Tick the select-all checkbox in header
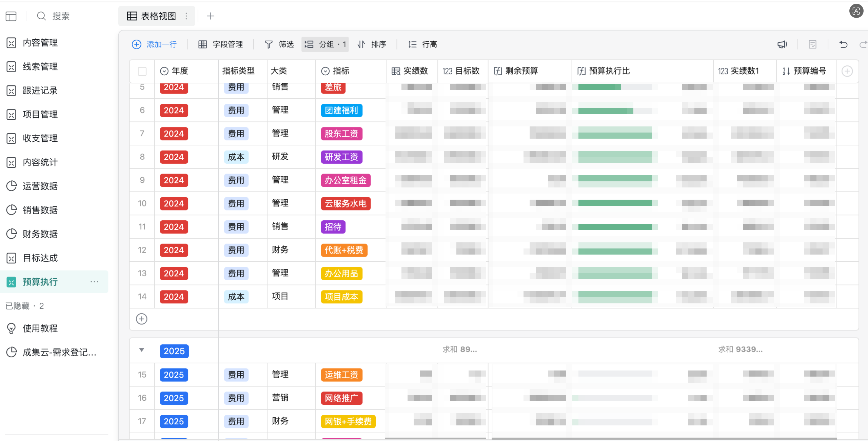The width and height of the screenshot is (868, 441). tap(142, 71)
